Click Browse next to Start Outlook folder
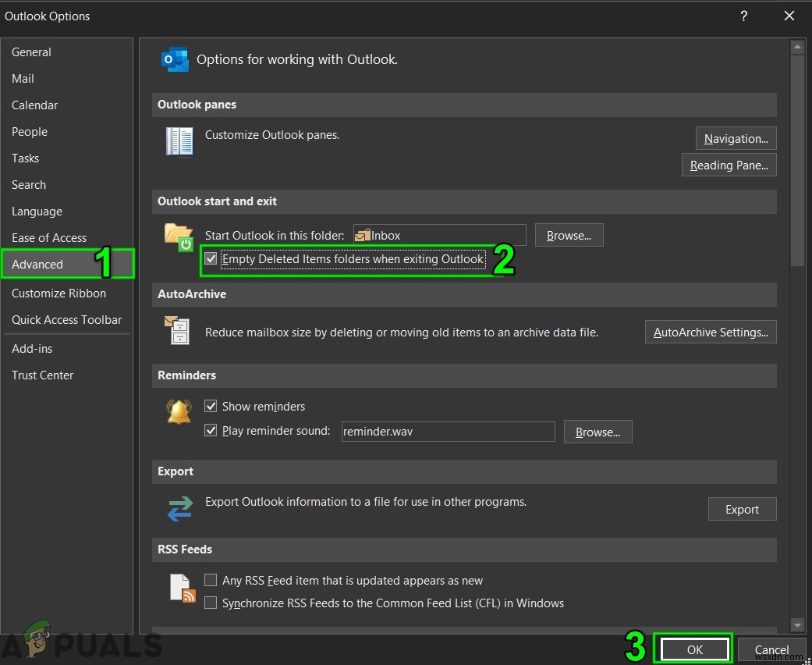Viewport: 812px width, 665px height. pos(569,234)
